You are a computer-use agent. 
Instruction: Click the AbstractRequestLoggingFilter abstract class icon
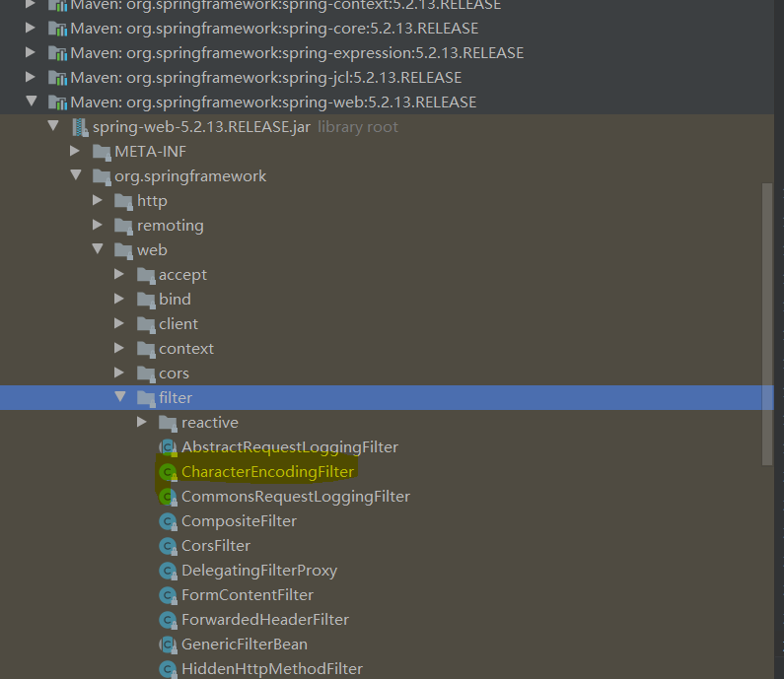click(x=168, y=447)
